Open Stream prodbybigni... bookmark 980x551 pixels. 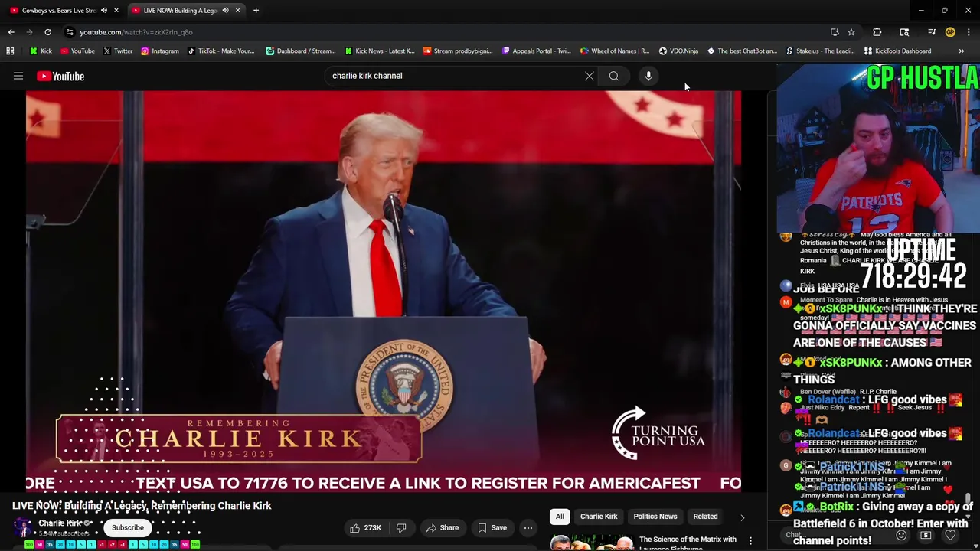pos(458,51)
